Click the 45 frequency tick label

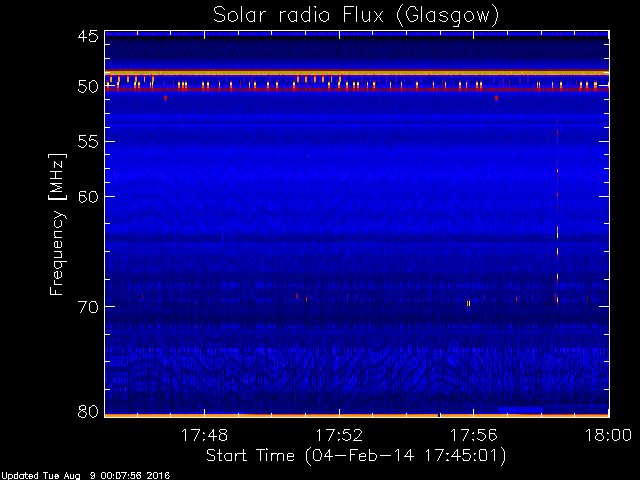[88, 36]
